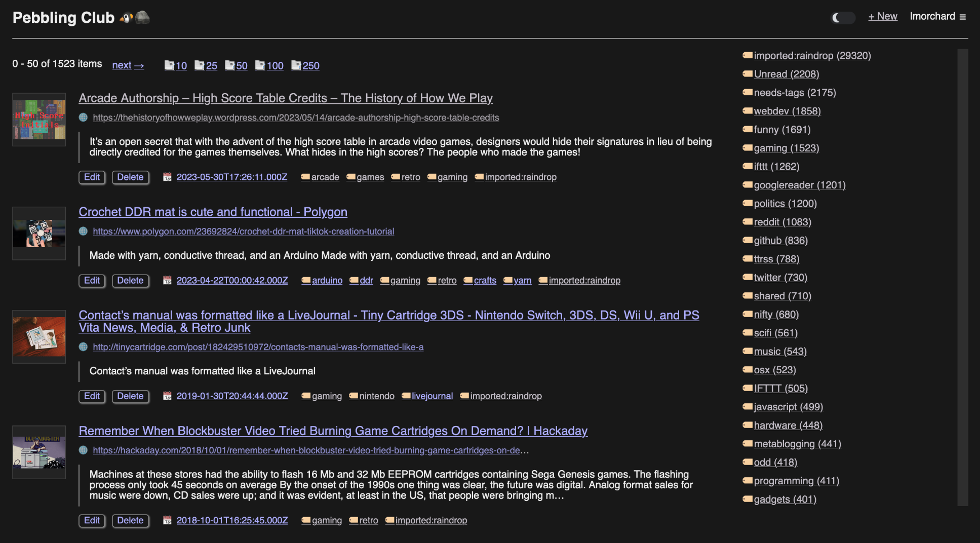
Task: Click tag icon next to livejournal tag
Action: [x=406, y=396]
